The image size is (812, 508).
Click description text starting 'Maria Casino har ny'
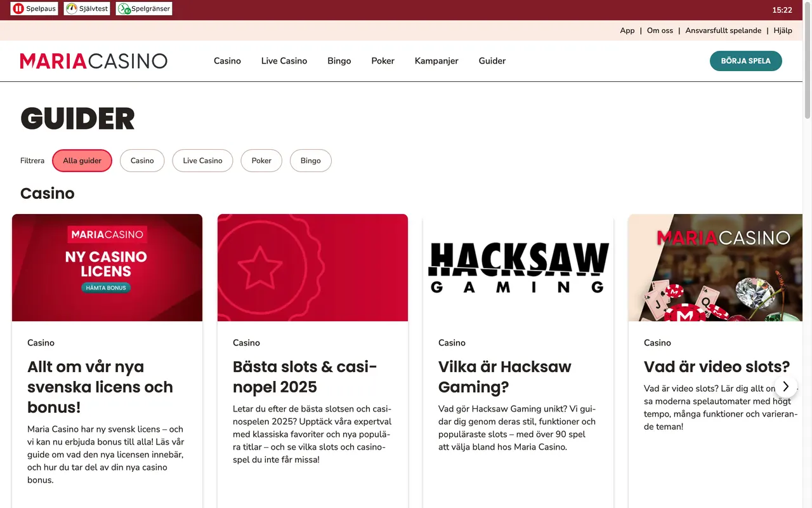click(106, 455)
